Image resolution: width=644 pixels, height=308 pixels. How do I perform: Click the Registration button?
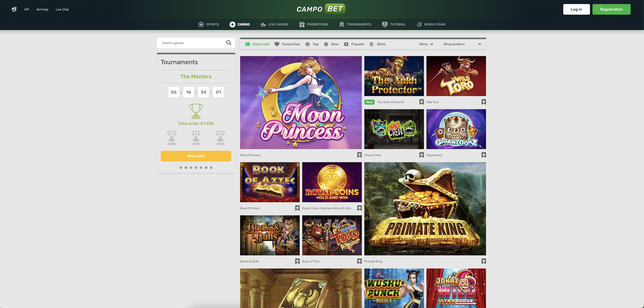[611, 9]
